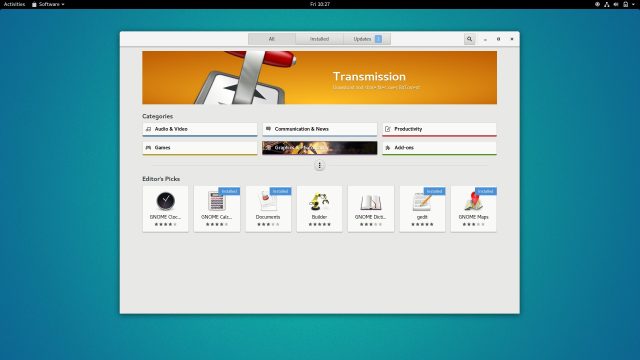Click the volume icon in the top bar
The height and width of the screenshot is (360, 640).
pyautogui.click(x=616, y=4)
